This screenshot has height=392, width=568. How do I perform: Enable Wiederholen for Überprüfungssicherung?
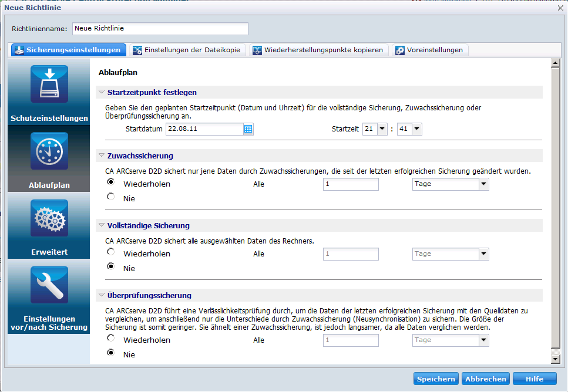111,338
